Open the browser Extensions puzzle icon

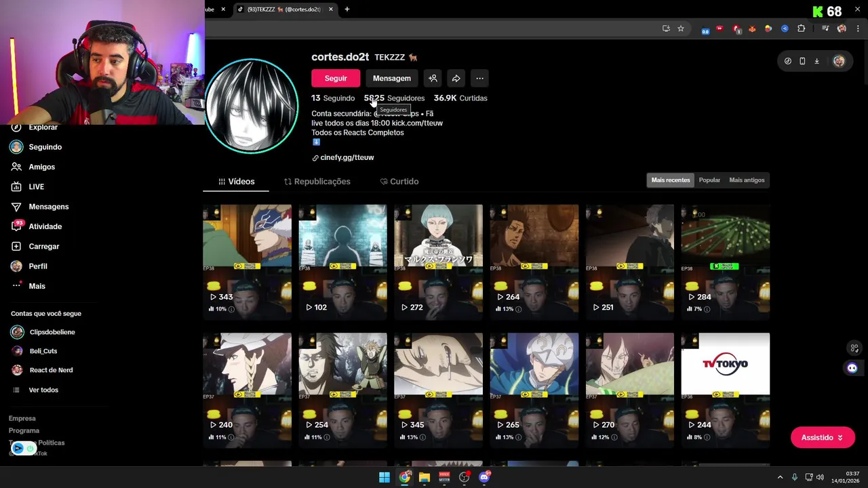802,28
